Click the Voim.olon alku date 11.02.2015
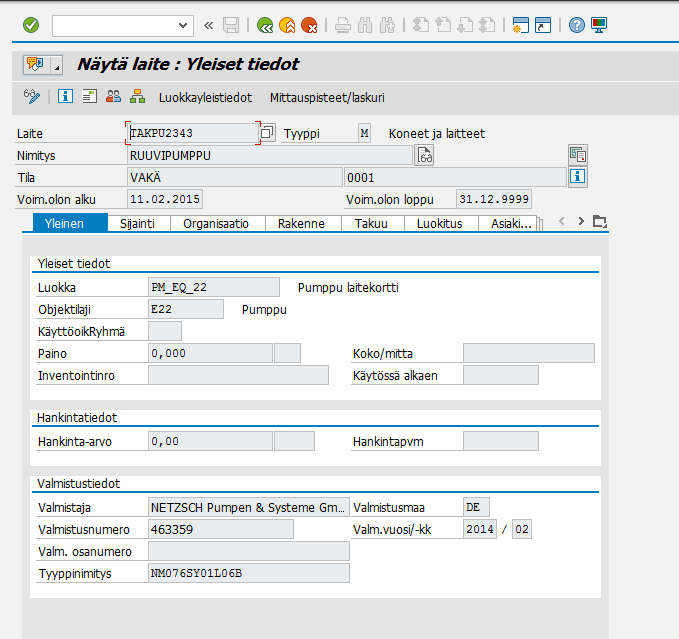 (x=165, y=199)
